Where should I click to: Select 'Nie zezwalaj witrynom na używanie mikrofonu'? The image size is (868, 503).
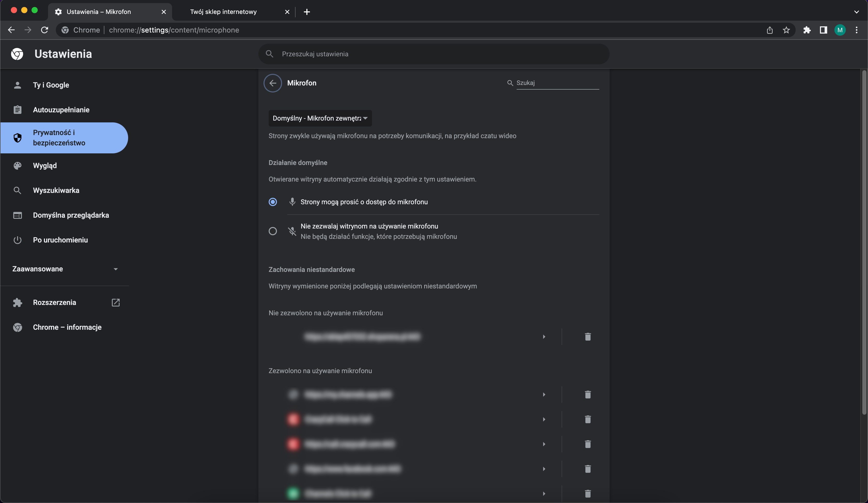pyautogui.click(x=273, y=231)
